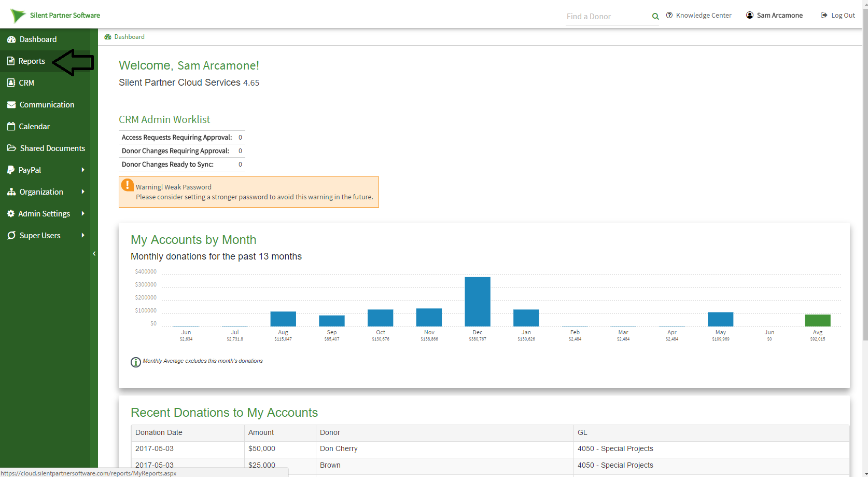This screenshot has height=477, width=868.
Task: Expand the Organization submenu arrow
Action: click(83, 192)
